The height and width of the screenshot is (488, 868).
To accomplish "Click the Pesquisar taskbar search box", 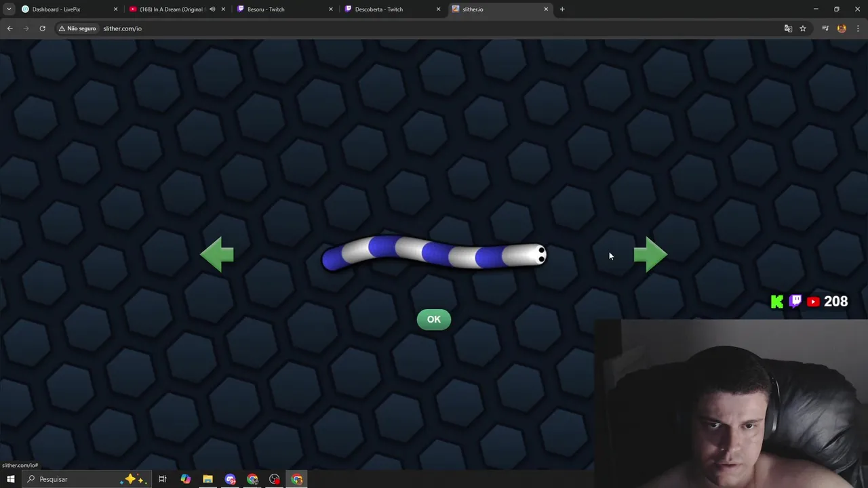I will tap(87, 479).
